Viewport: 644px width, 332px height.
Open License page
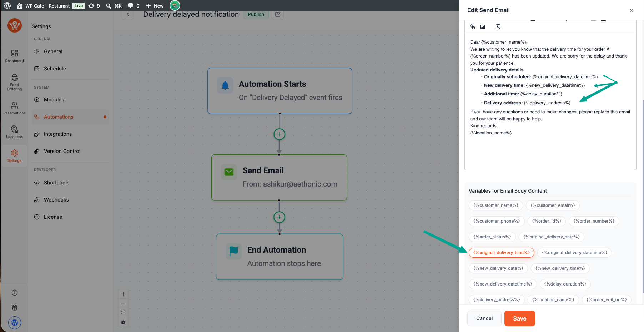click(70, 217)
